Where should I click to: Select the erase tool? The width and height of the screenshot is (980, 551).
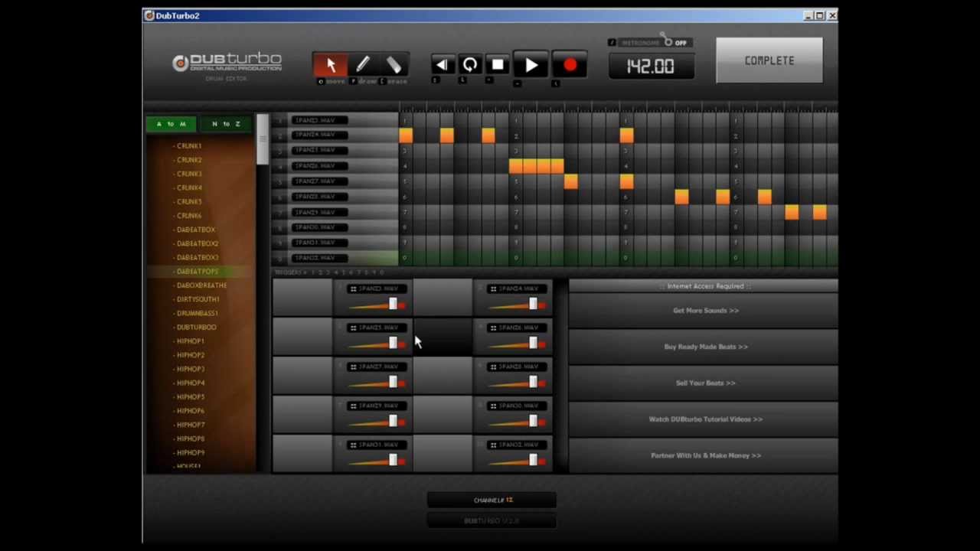coord(394,65)
